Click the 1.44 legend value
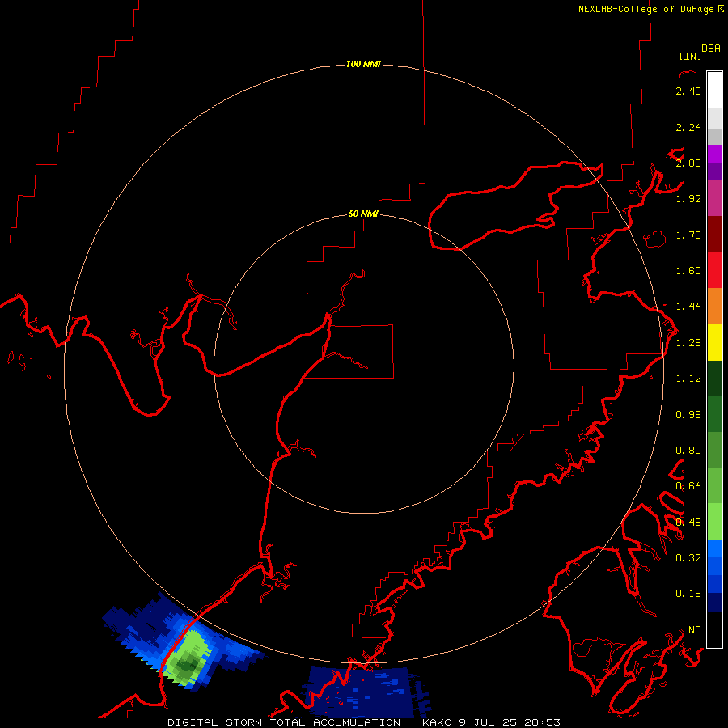 688,307
